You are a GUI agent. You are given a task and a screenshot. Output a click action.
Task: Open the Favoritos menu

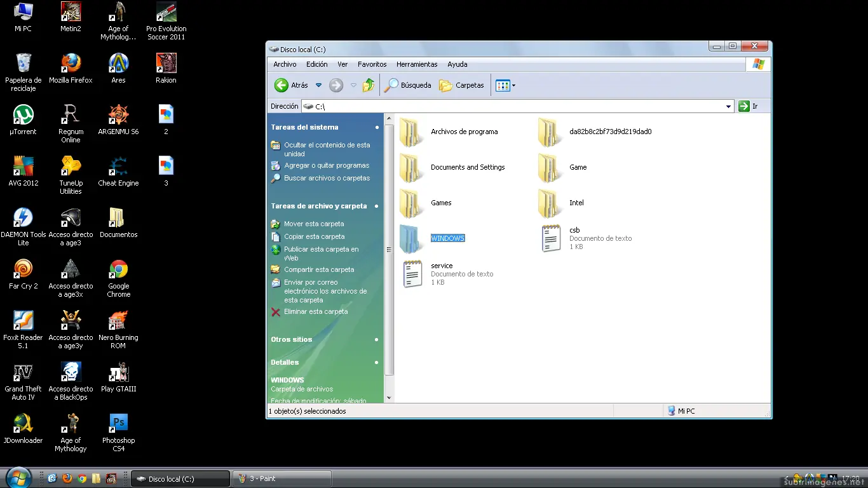tap(372, 64)
